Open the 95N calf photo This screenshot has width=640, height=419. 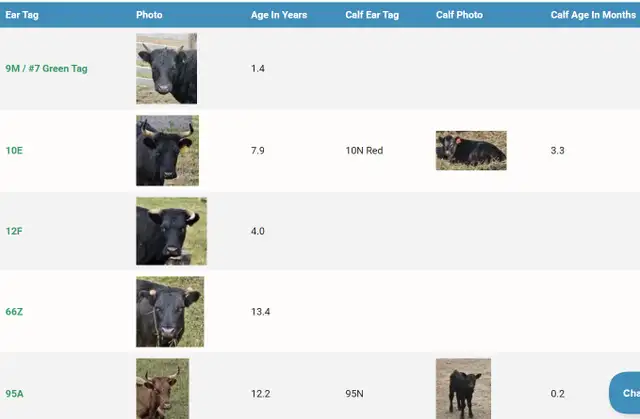[463, 389]
